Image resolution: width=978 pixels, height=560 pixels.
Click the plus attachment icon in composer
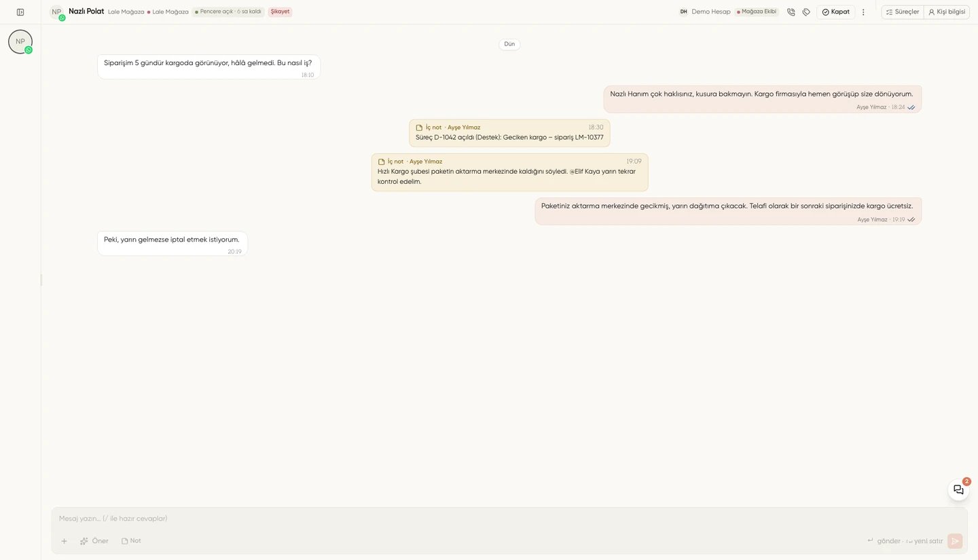click(x=65, y=541)
